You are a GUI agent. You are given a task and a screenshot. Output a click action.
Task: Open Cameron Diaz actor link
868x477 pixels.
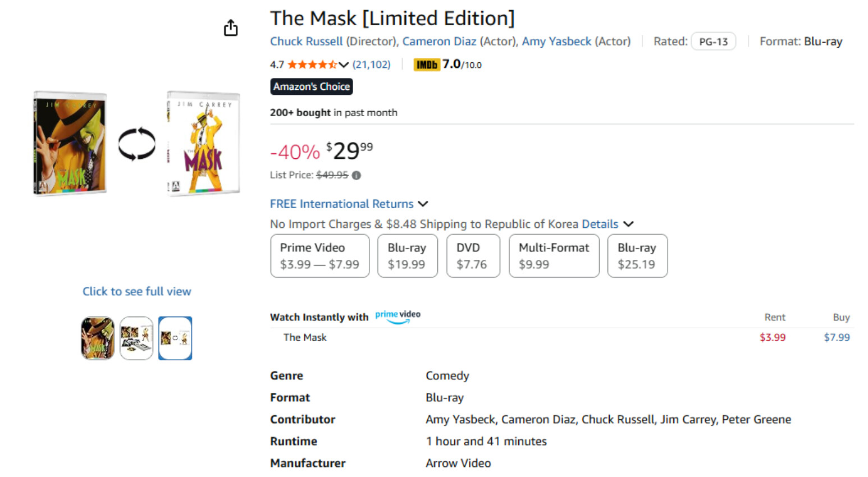[x=439, y=42]
